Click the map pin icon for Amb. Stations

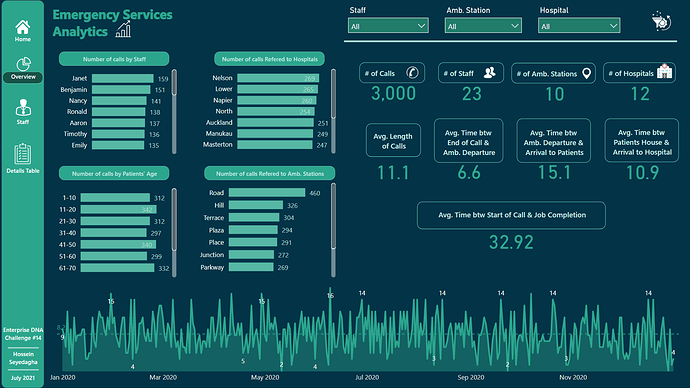click(586, 73)
